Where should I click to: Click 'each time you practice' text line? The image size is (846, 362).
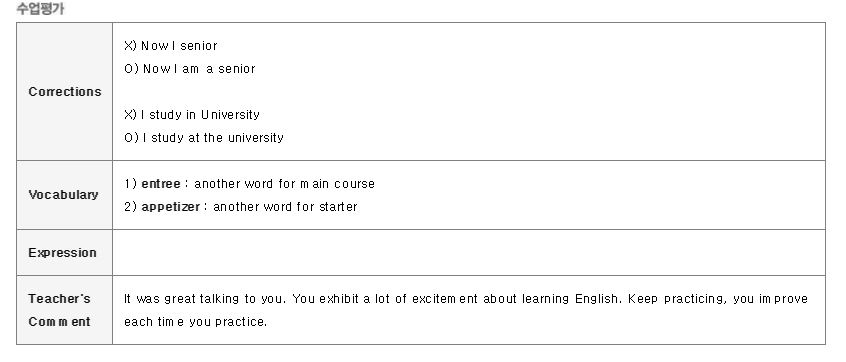pyautogui.click(x=195, y=322)
